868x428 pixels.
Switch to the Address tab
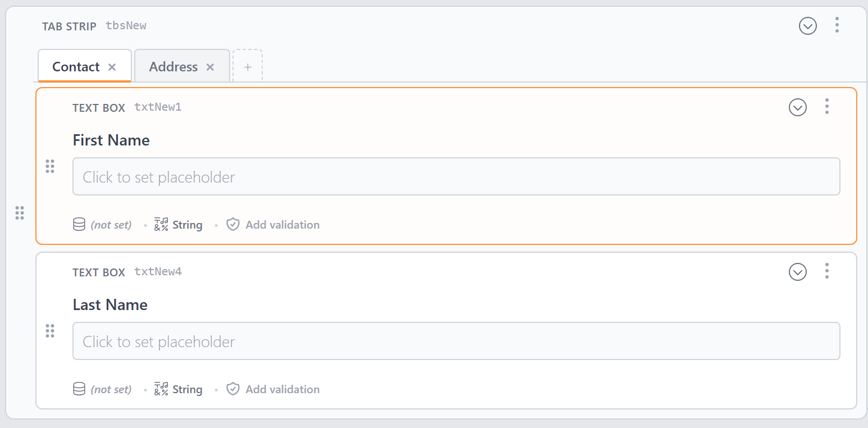173,67
